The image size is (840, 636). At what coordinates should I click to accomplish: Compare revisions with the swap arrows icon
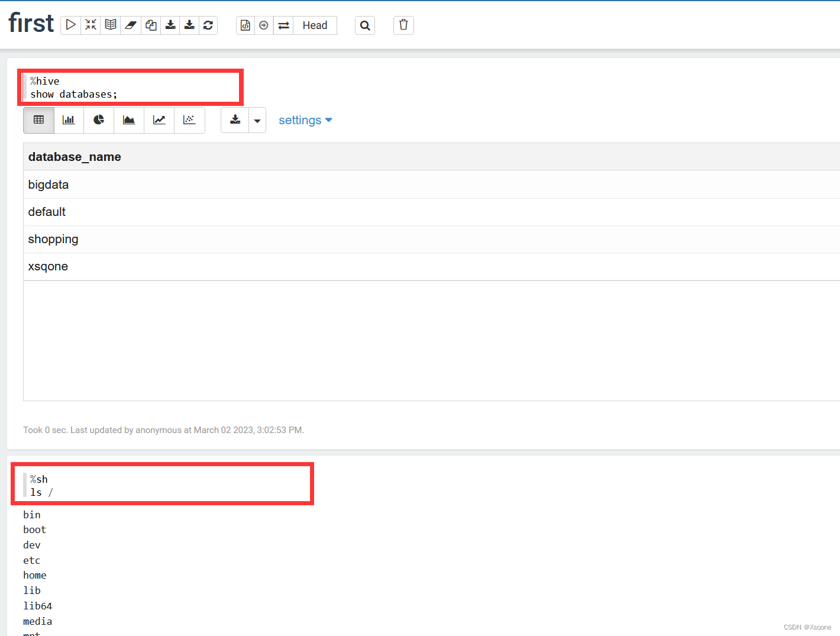(283, 25)
